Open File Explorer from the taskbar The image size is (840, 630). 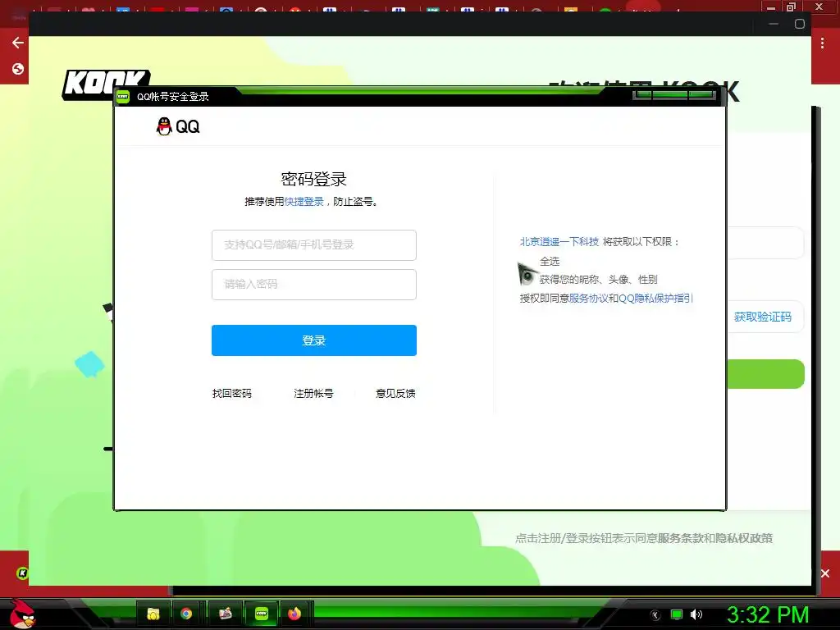[x=153, y=614]
